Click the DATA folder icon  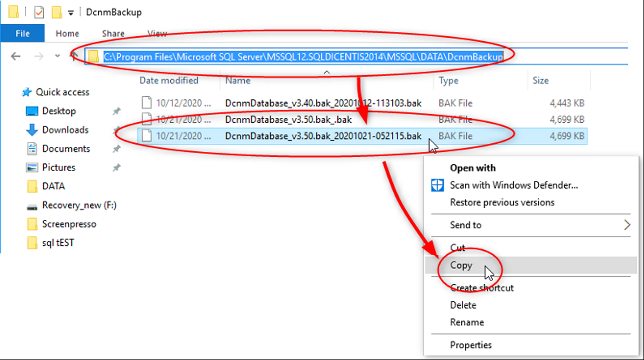32,186
